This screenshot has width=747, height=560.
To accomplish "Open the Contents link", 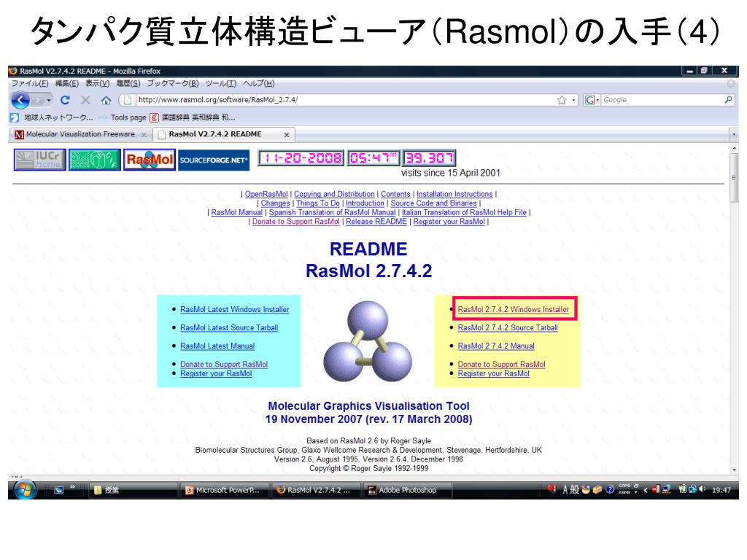I will 395,194.
